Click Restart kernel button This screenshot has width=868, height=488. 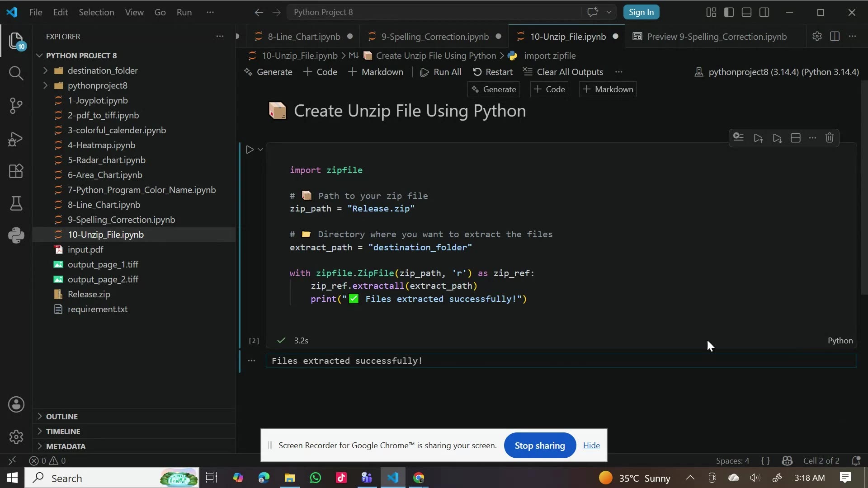pos(493,72)
